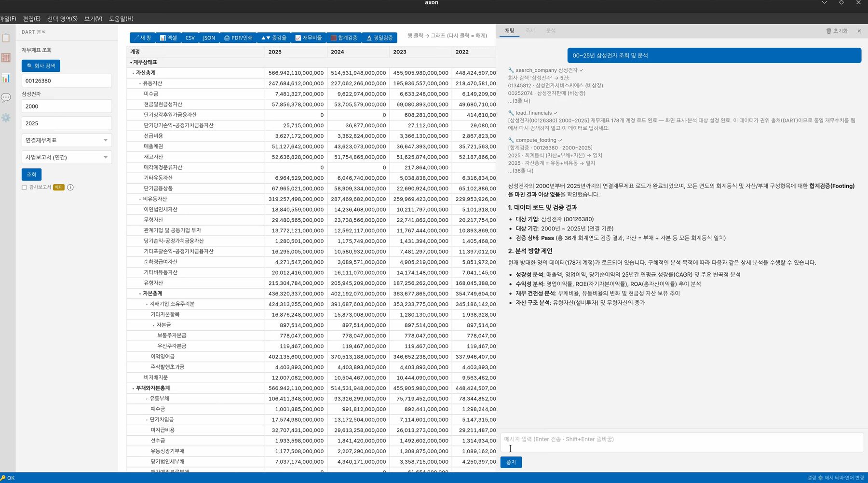Collapse the 단기차입금 group

[147, 420]
